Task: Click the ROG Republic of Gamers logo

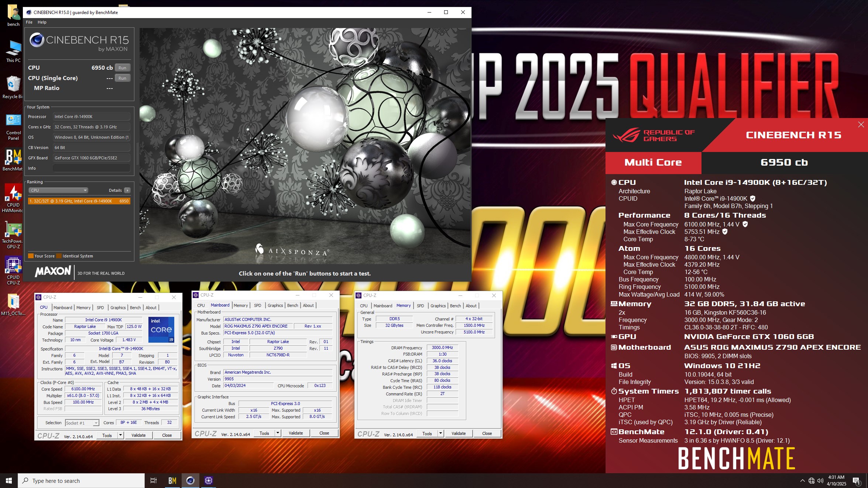Action: [x=653, y=135]
